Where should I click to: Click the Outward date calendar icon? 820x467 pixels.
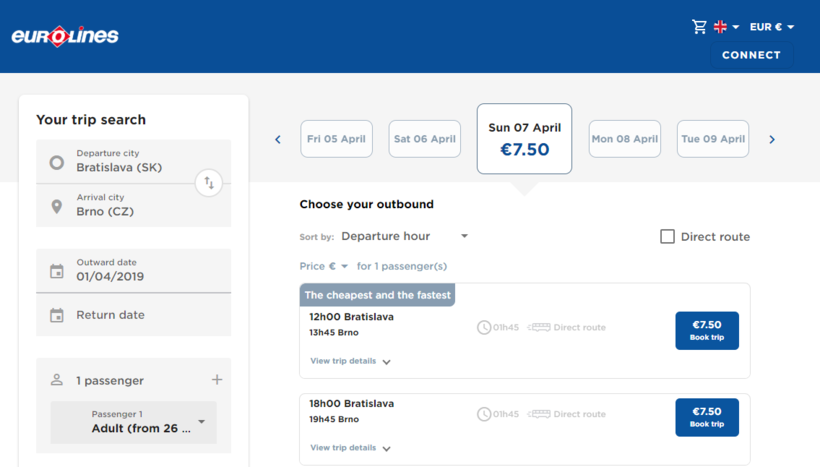[x=57, y=271]
